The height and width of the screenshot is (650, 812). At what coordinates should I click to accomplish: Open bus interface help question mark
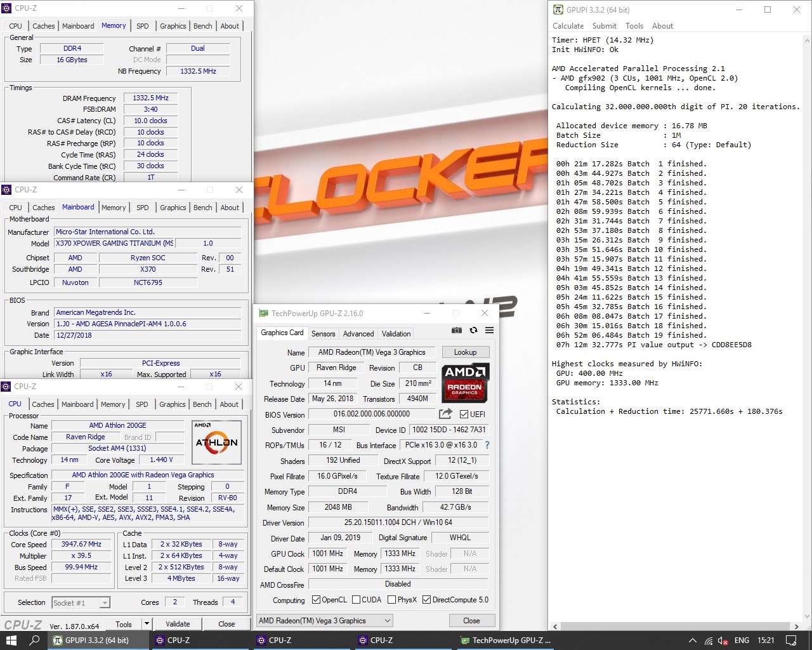[487, 445]
